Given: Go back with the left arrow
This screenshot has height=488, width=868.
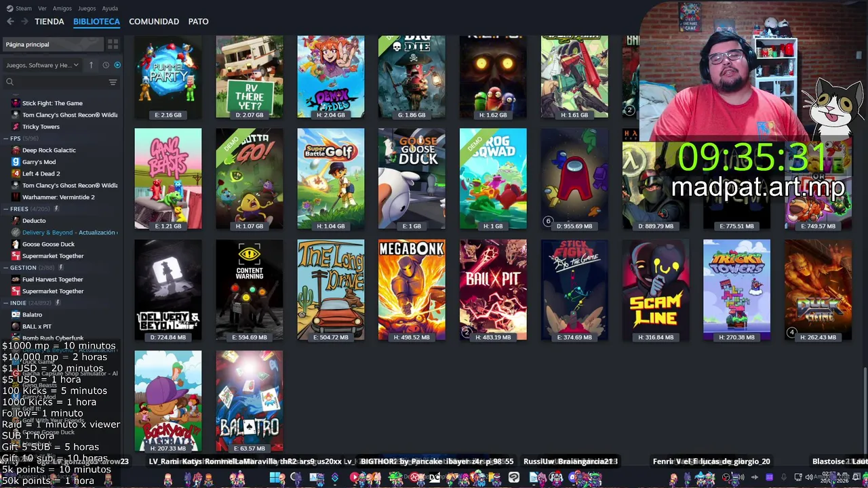Looking at the screenshot, I should (x=10, y=22).
